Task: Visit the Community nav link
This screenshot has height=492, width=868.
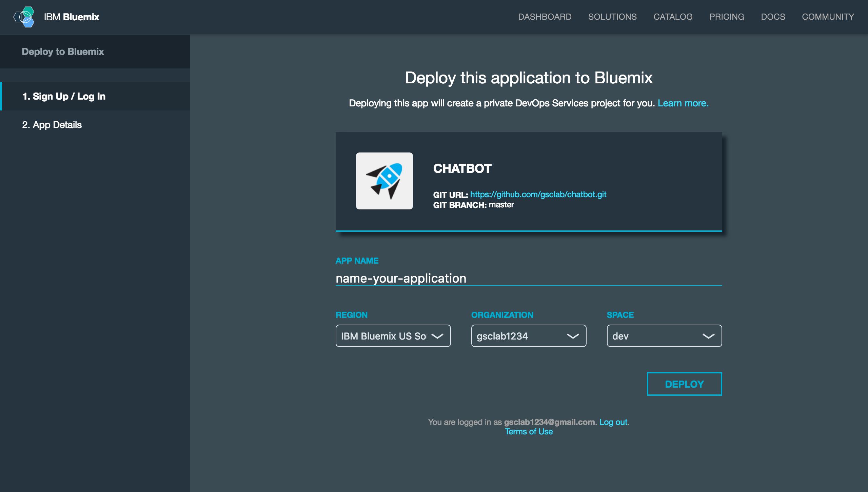Action: 828,17
